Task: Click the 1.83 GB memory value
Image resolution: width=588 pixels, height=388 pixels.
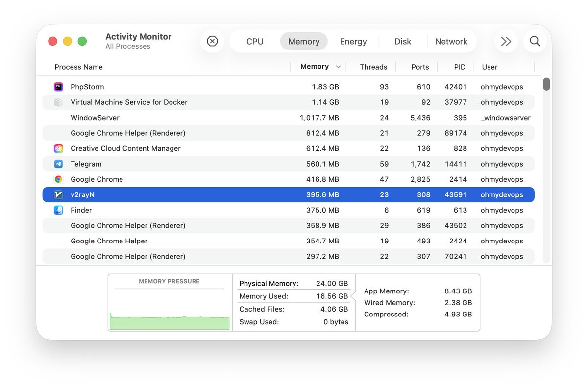Action: pos(325,87)
